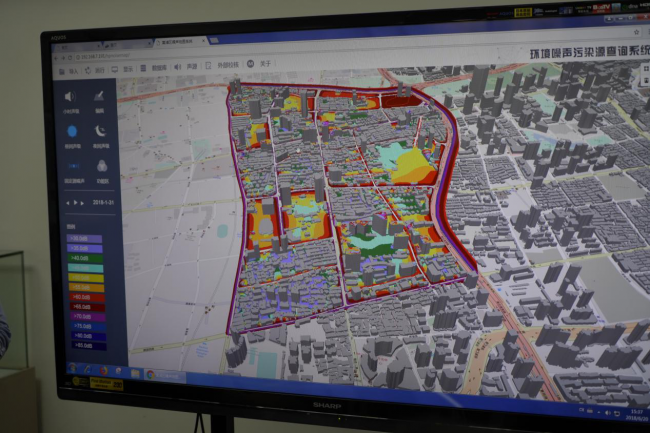Image resolution: width=650 pixels, height=433 pixels.
Task: Select the >70.0dB purple legend swatch
Action: tap(85, 317)
